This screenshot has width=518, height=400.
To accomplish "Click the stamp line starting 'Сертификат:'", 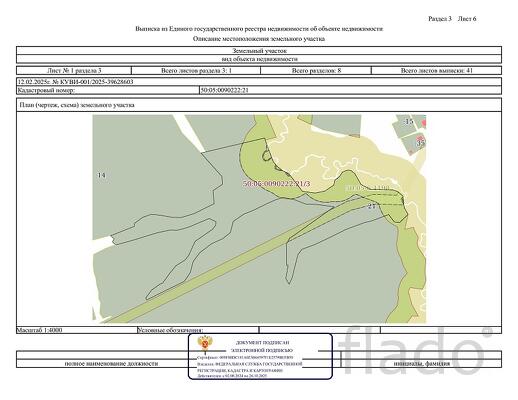I will coord(245,358).
